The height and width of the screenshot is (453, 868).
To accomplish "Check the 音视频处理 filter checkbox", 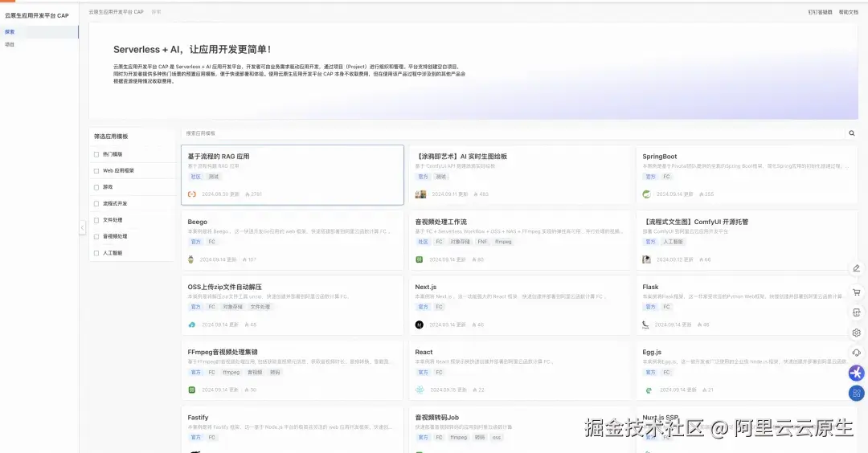I will click(96, 237).
